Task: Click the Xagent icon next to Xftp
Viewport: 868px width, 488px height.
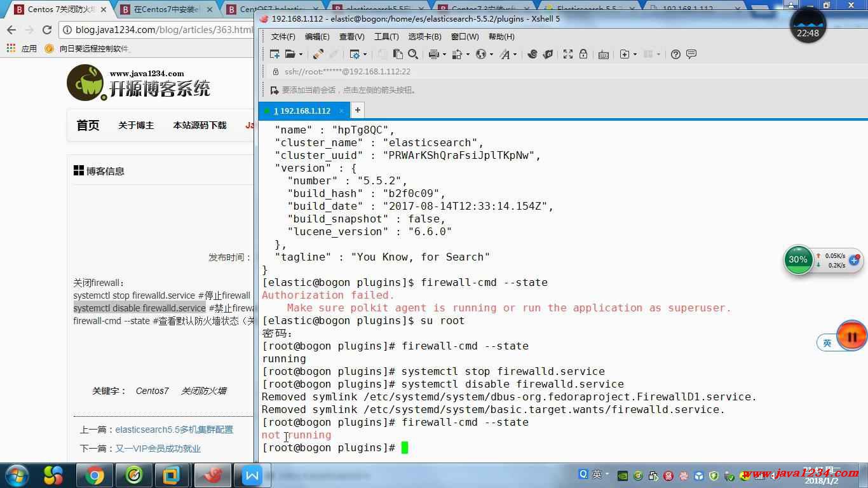Action: click(x=548, y=54)
